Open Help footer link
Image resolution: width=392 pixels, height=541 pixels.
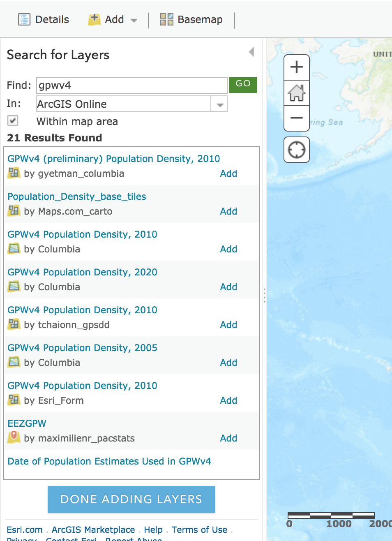tap(153, 530)
